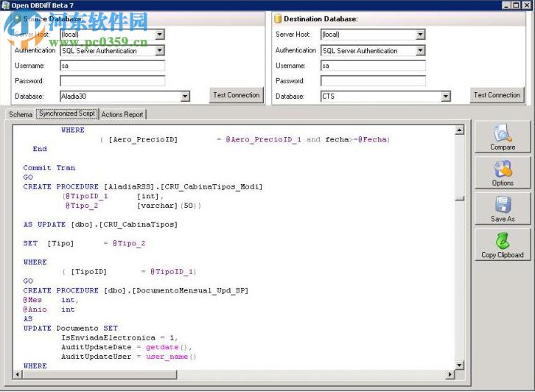This screenshot has height=392, width=535.
Task: Expand source Server Host dropdown
Action: [x=159, y=34]
